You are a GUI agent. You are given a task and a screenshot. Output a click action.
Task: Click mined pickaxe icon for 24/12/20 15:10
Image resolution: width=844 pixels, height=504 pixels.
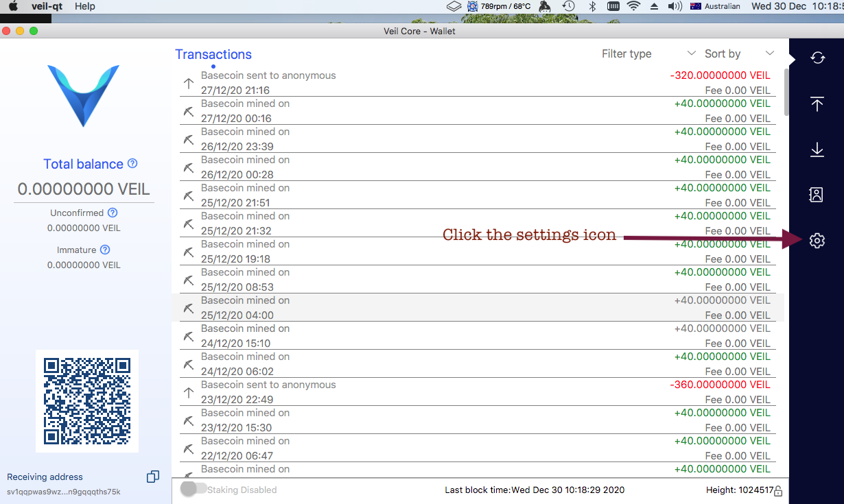pos(189,336)
